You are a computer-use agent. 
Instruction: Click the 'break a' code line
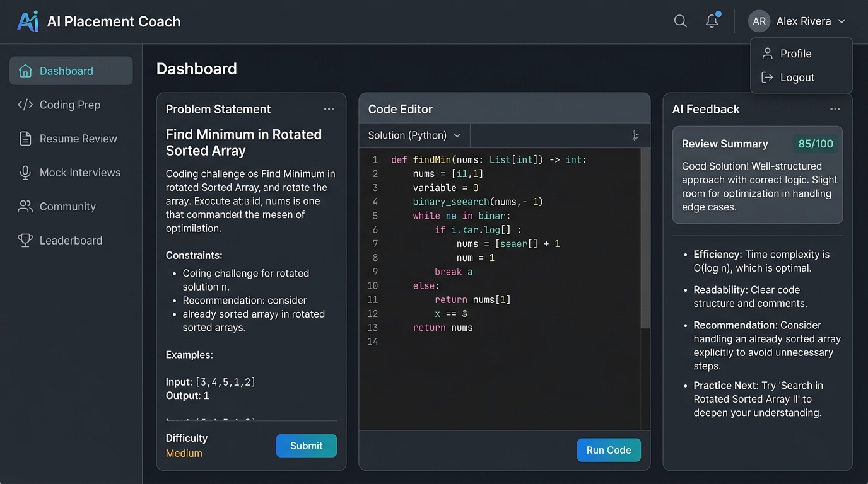[454, 272]
